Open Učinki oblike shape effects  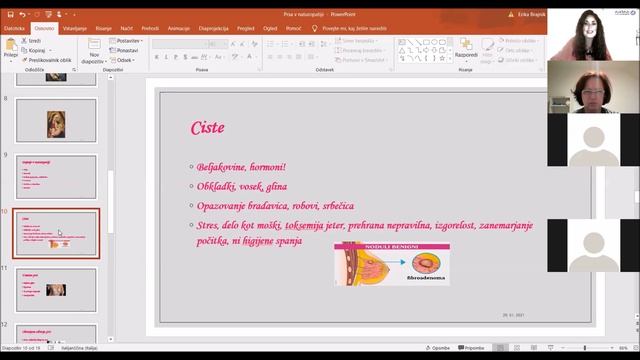[517, 60]
